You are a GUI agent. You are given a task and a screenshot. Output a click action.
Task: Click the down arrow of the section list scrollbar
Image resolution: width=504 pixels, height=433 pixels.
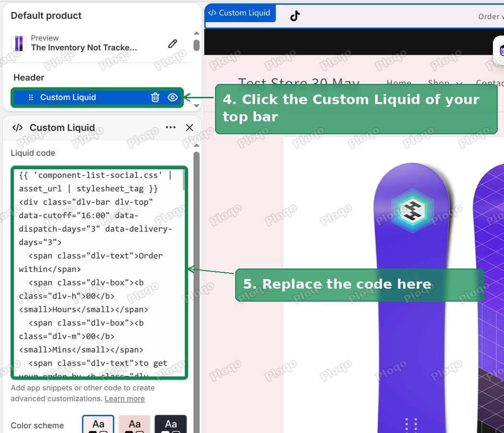pyautogui.click(x=196, y=105)
